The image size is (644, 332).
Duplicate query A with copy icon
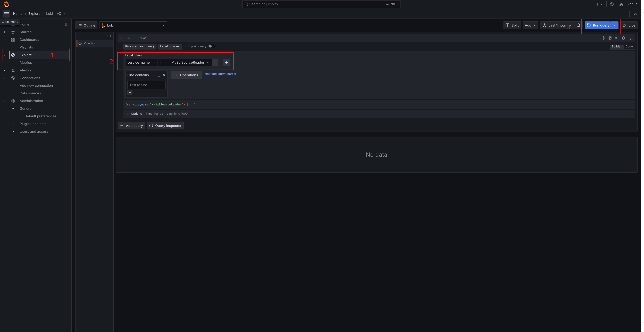click(x=610, y=38)
